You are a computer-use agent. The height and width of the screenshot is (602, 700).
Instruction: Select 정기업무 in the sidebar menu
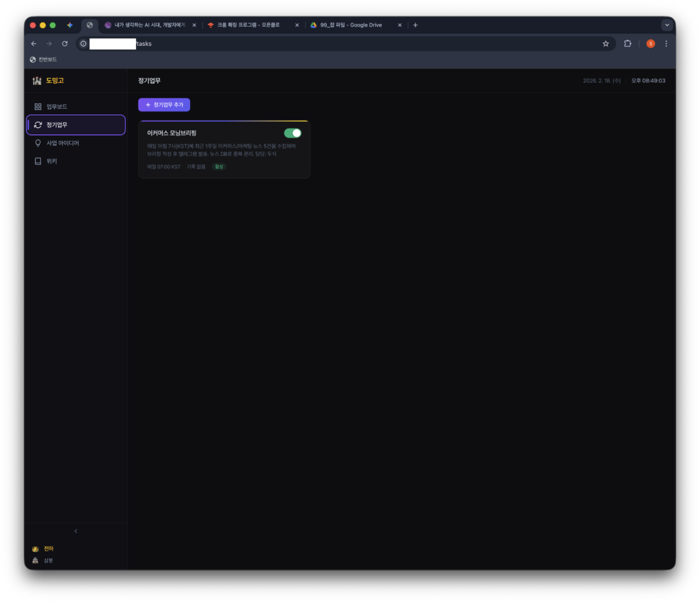[x=76, y=125]
